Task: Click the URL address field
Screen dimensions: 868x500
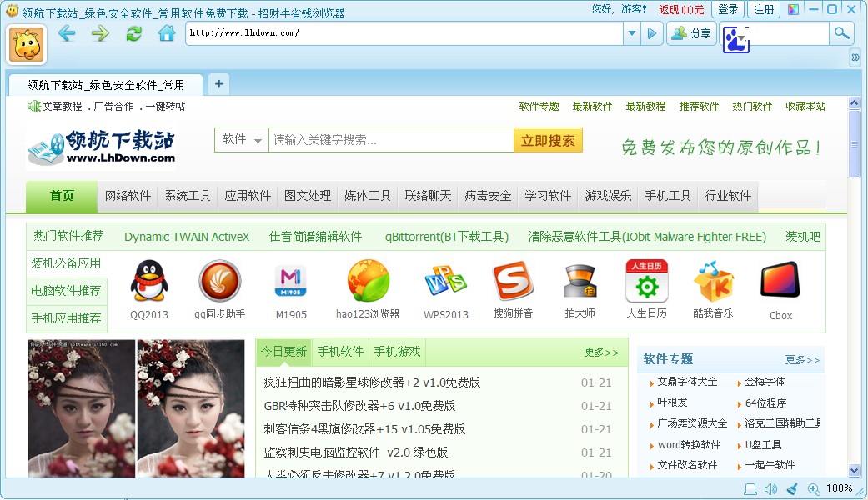Action: pyautogui.click(x=404, y=33)
